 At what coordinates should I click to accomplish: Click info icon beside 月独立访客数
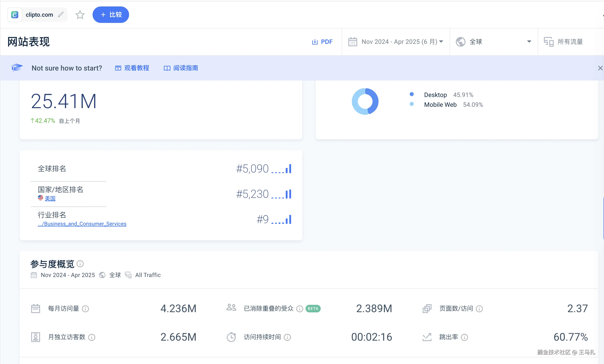[x=92, y=337]
